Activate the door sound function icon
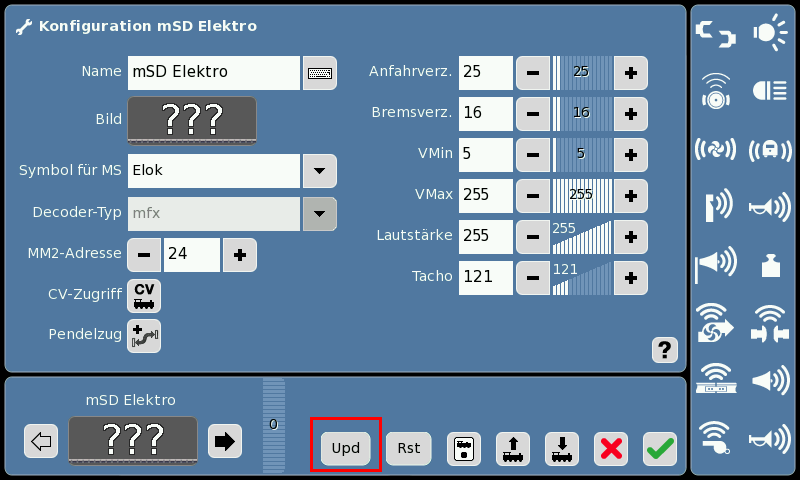Screen dimensions: 800x480 click(718, 205)
